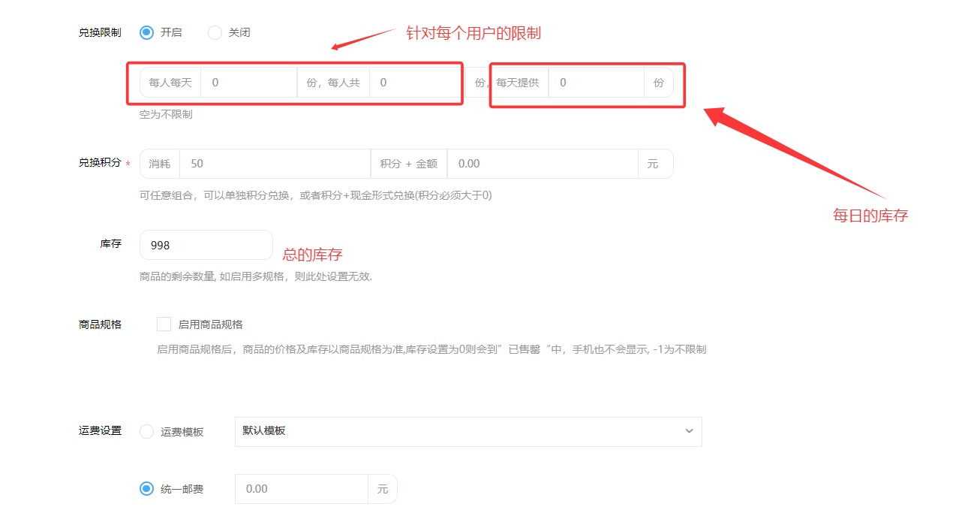Click the 库存 input showing 998

pos(206,246)
